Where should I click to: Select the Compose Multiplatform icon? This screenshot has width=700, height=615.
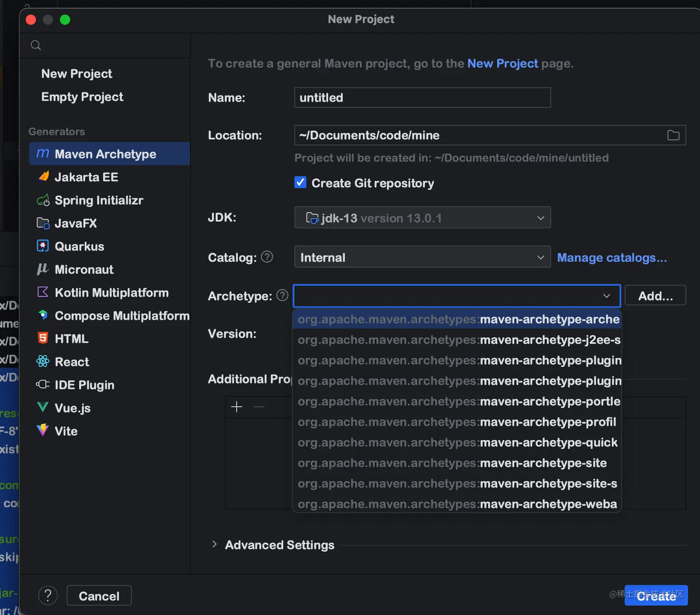(x=43, y=315)
